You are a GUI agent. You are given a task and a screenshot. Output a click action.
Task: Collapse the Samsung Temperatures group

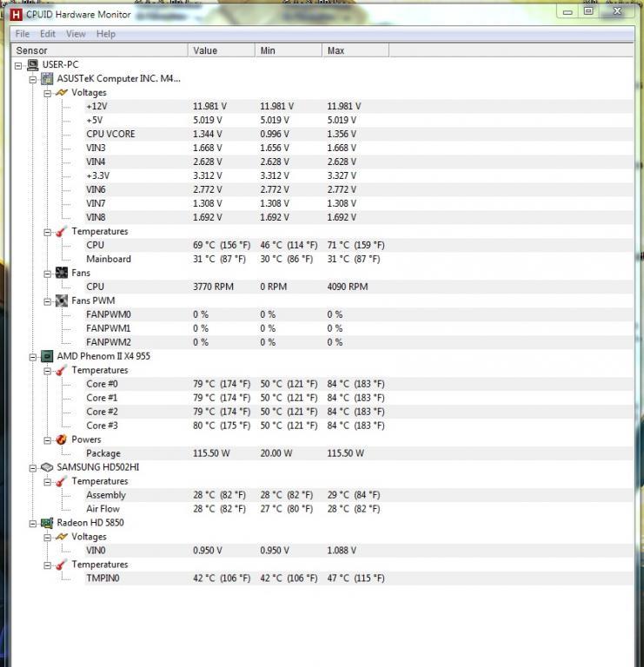[48, 482]
